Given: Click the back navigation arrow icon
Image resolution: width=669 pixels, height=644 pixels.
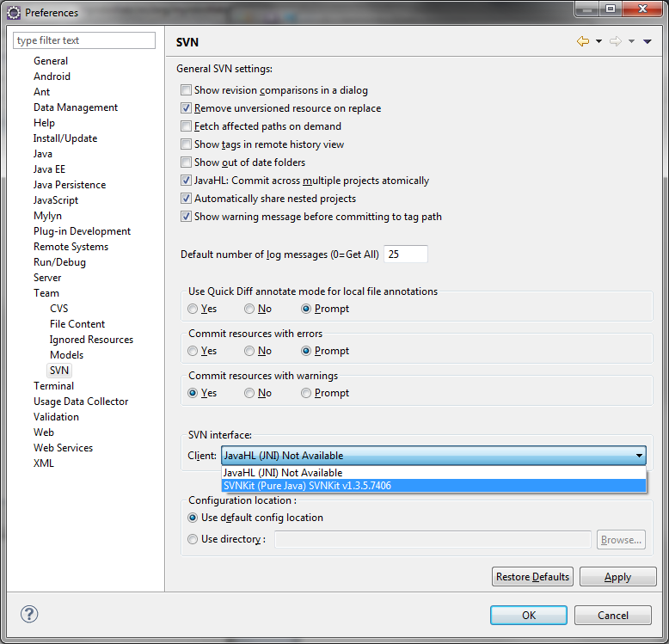Looking at the screenshot, I should tap(583, 41).
